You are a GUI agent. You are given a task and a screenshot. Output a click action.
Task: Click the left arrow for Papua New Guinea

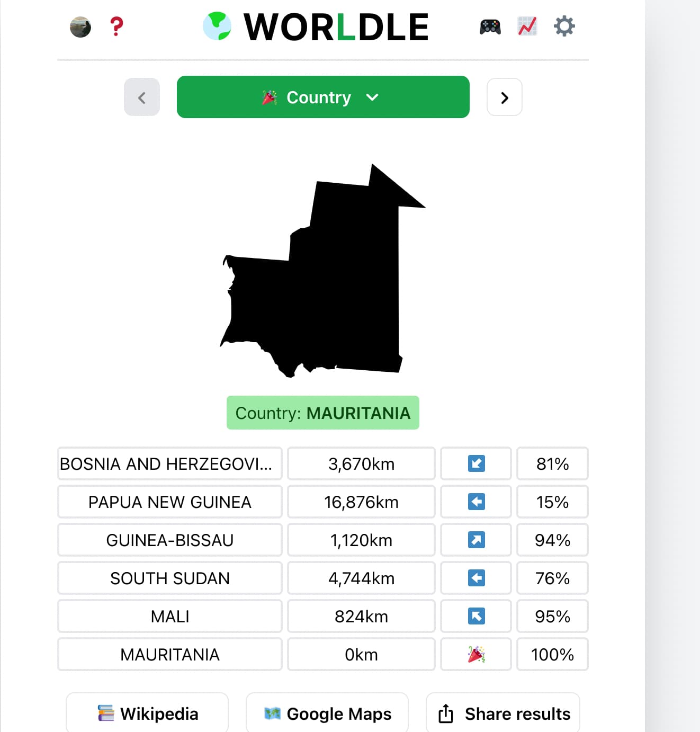click(476, 502)
